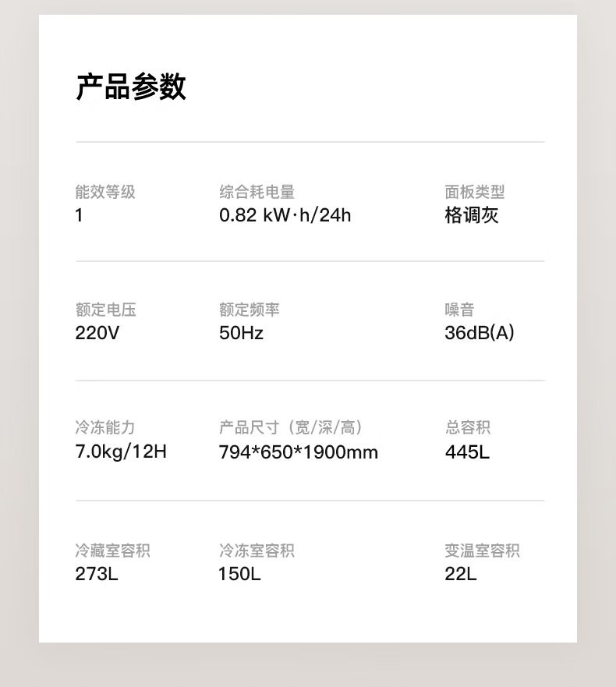Screen dimensions: 616x687
Task: Click the 794*650*1900mm dimensions value
Action: (299, 452)
